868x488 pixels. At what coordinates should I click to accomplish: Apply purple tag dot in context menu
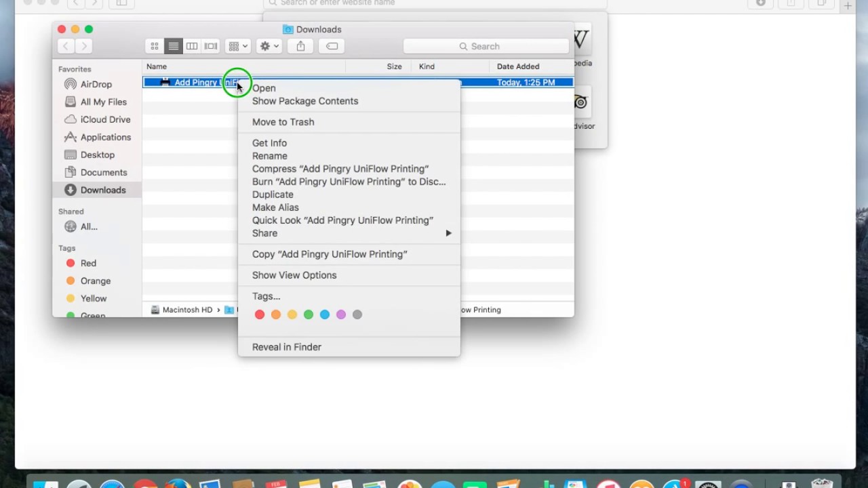click(341, 314)
